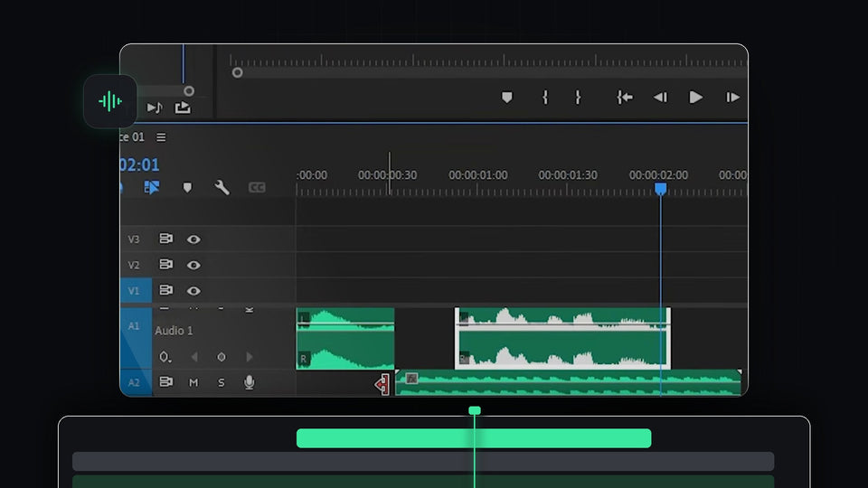This screenshot has width=868, height=488.
Task: Click the 02:01 playhead timecode
Action: pos(139,164)
